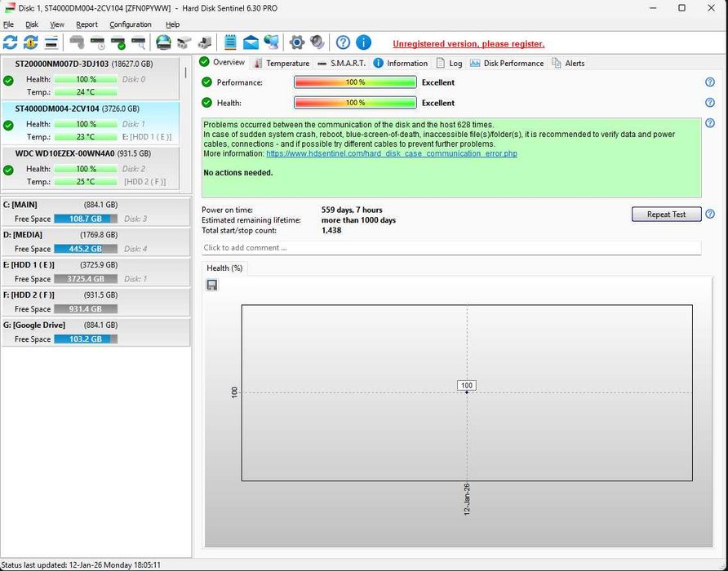Screen dimensions: 728x571
Task: Click the blue info About toolbar icon
Action: coord(363,42)
